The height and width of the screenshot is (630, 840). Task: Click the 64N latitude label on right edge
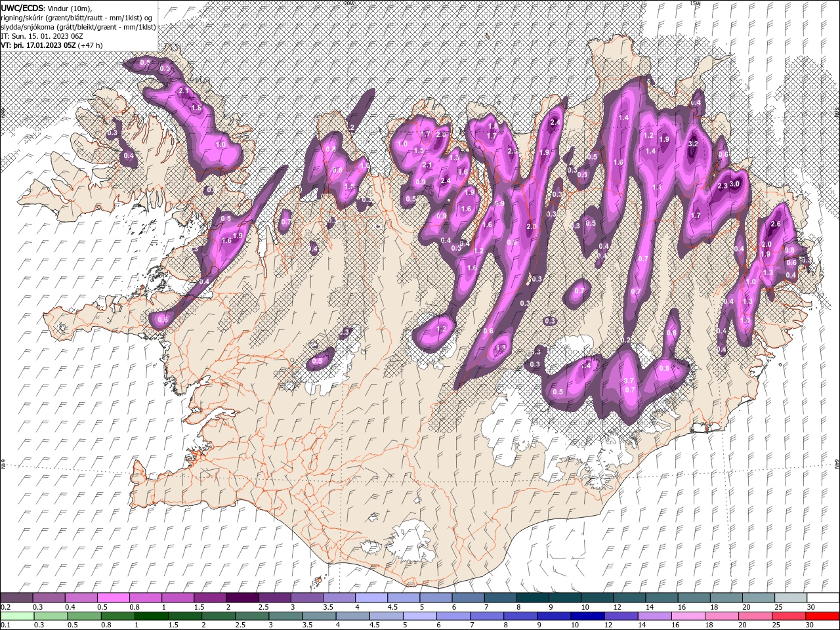(837, 465)
